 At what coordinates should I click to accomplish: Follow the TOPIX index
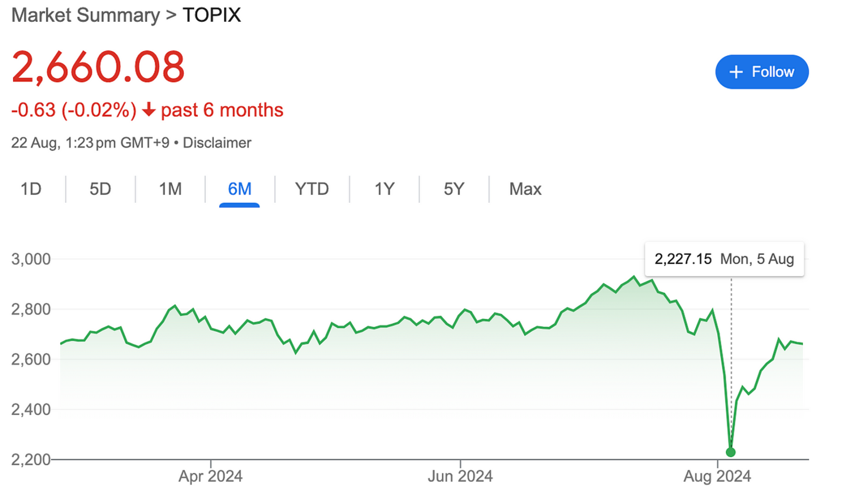(x=761, y=72)
